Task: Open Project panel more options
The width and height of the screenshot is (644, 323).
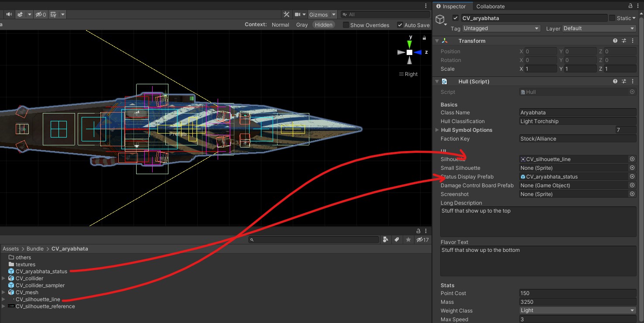Action: click(x=426, y=231)
